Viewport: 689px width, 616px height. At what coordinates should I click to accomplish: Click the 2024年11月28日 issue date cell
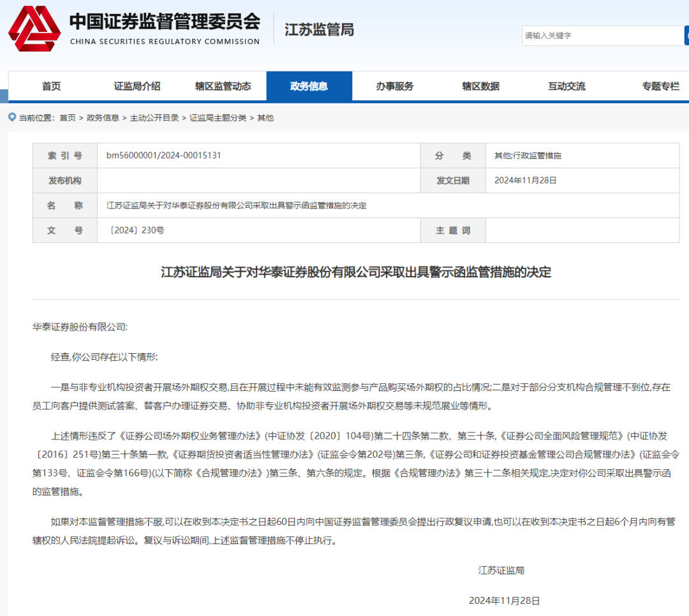pyautogui.click(x=582, y=180)
